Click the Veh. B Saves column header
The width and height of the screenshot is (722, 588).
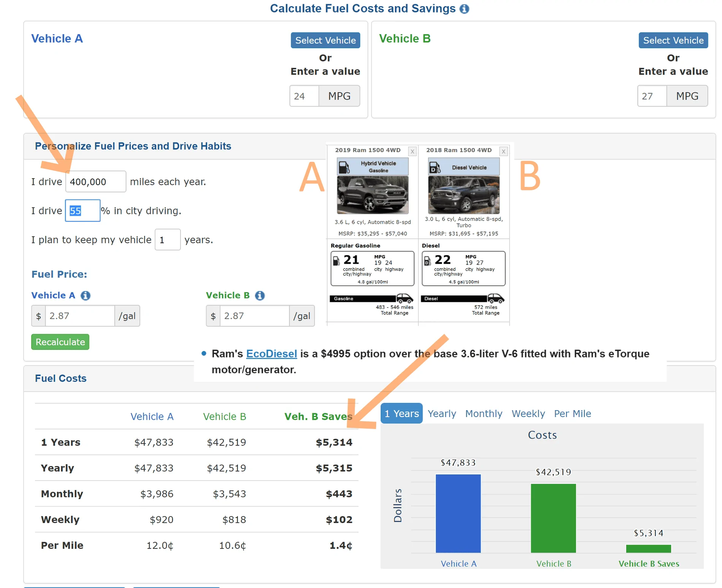click(318, 416)
